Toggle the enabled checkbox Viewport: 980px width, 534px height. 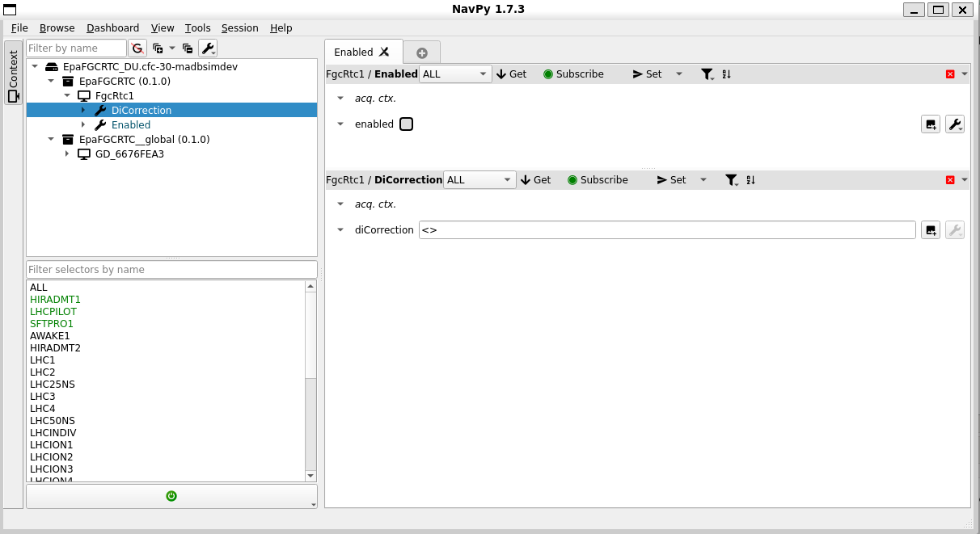coord(406,124)
